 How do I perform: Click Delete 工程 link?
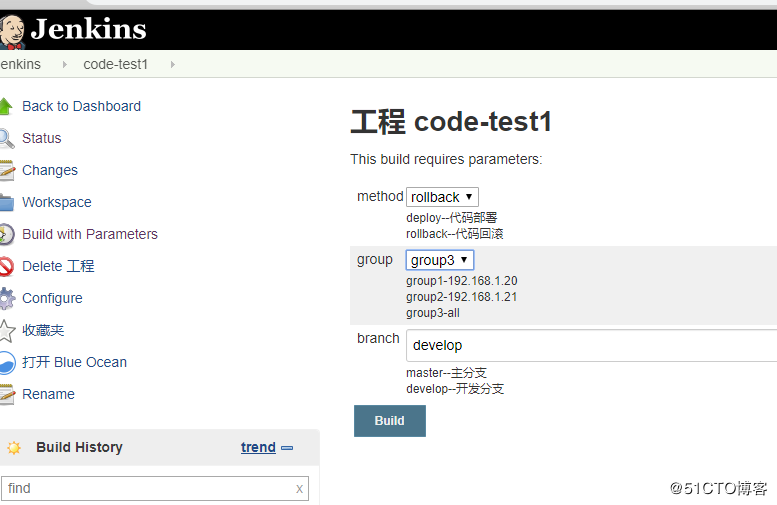(x=58, y=266)
